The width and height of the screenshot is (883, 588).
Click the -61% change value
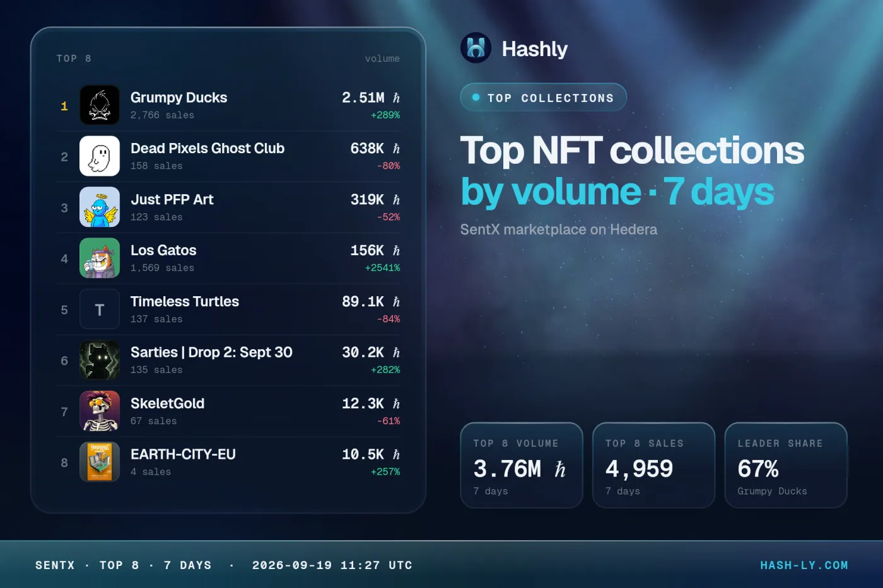pos(389,422)
